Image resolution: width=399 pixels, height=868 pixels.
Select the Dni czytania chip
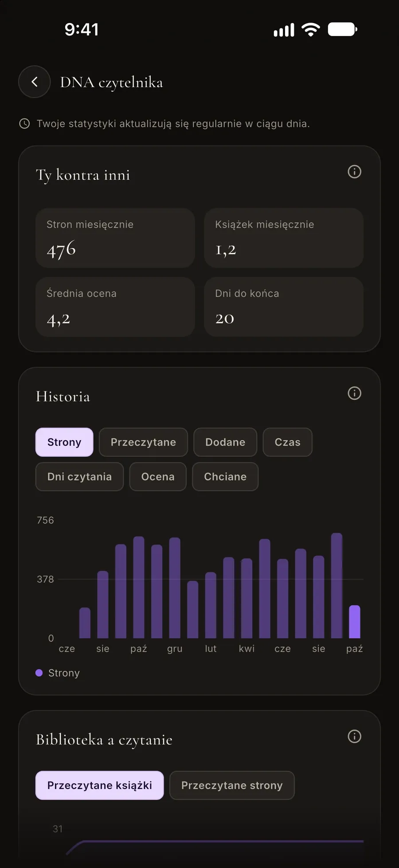pos(79,477)
